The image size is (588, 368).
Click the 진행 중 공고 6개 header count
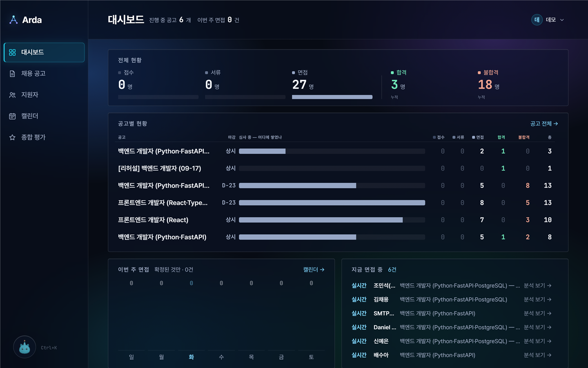[x=170, y=20]
